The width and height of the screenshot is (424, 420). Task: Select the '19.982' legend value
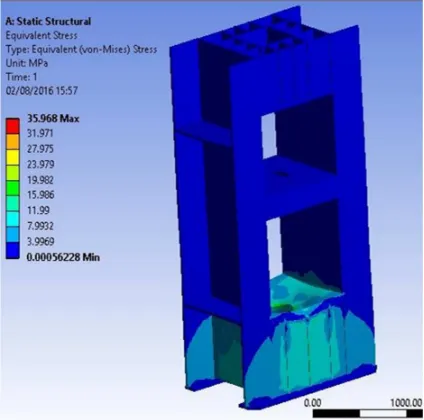coord(40,180)
